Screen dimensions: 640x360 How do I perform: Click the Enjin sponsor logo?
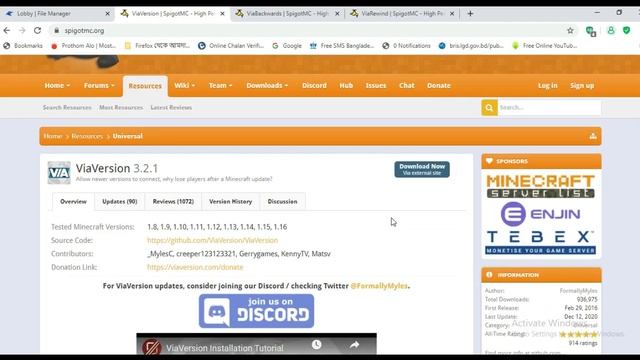coord(540,214)
